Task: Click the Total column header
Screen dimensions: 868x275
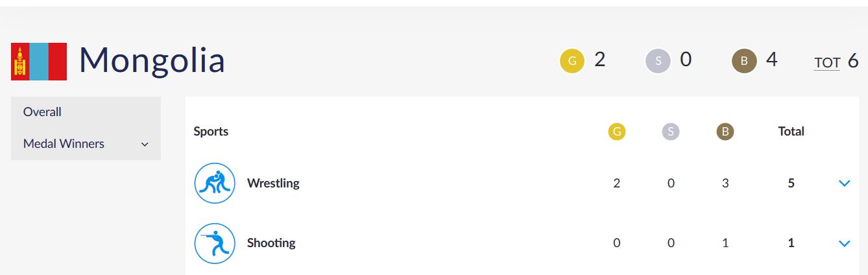Action: point(791,132)
